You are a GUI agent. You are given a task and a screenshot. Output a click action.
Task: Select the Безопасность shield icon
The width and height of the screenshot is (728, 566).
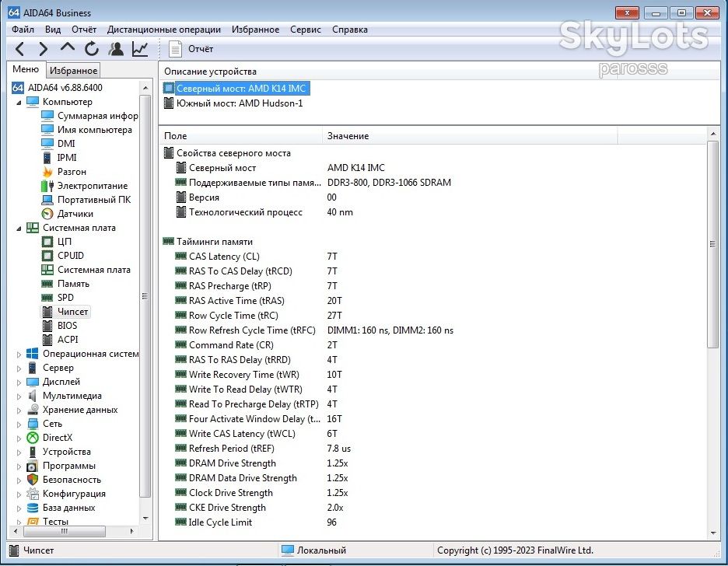[33, 480]
